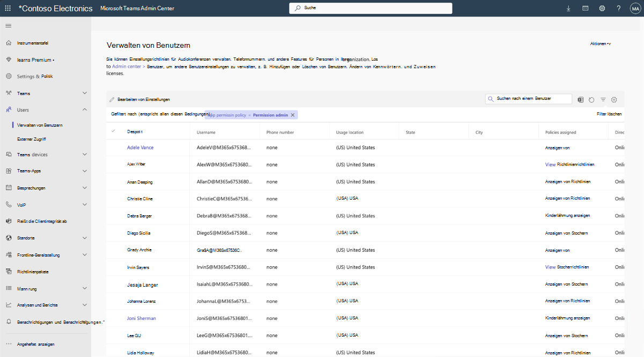Click Grady Archie name in table
Viewport: 644px width, 357px height.
click(139, 250)
